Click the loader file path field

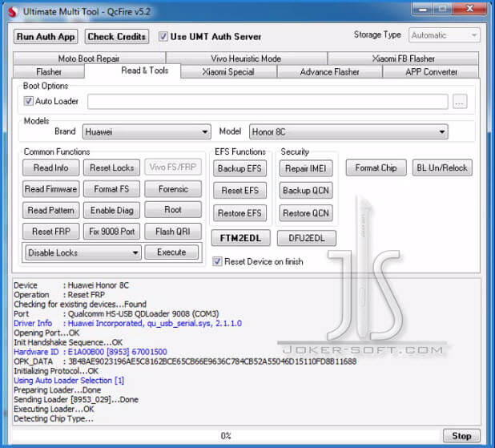coord(268,102)
